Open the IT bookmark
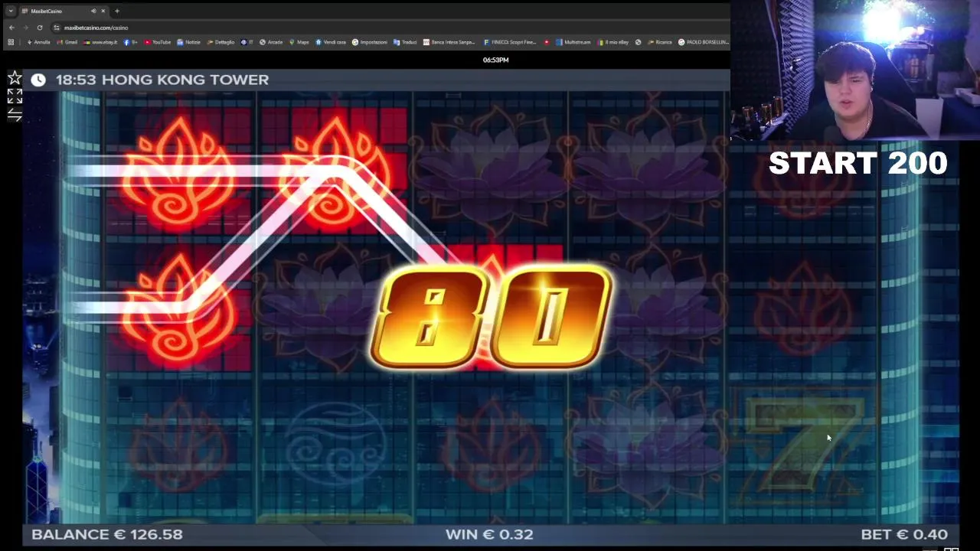 pyautogui.click(x=247, y=42)
